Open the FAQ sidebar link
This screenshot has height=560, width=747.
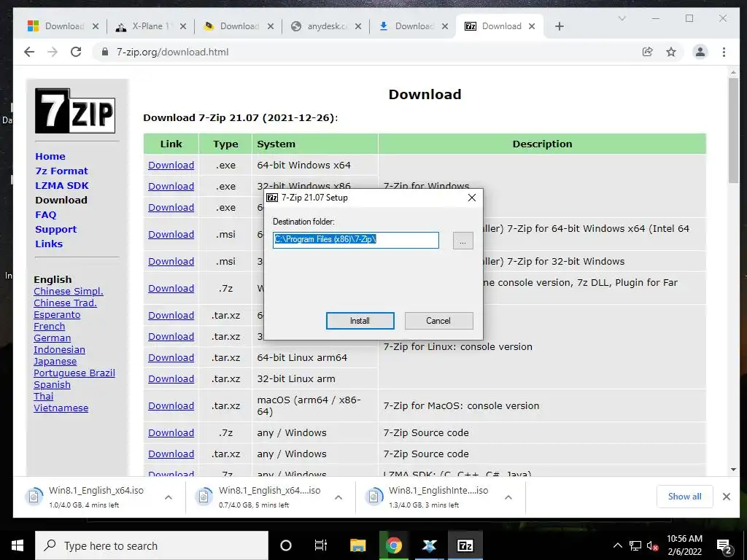[x=46, y=215]
